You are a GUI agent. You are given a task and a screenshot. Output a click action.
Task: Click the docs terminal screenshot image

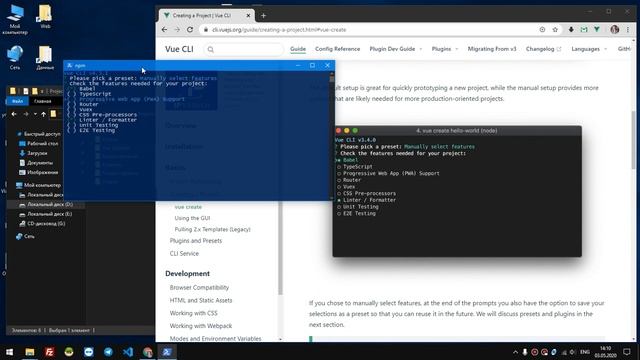457,191
